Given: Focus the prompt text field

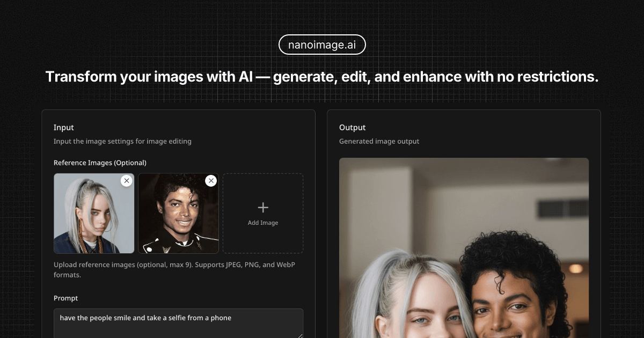Looking at the screenshot, I should tap(178, 324).
